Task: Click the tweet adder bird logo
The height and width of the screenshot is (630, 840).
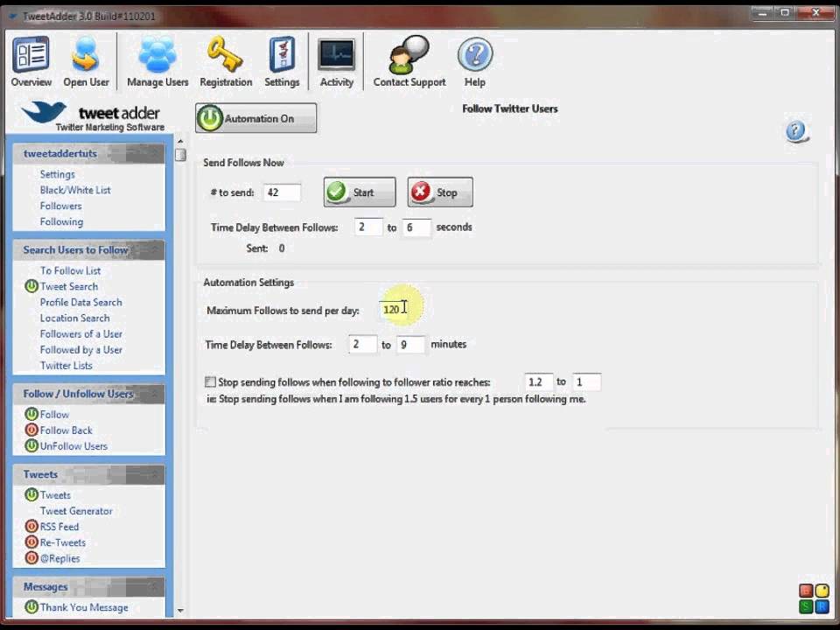Action: (x=45, y=111)
